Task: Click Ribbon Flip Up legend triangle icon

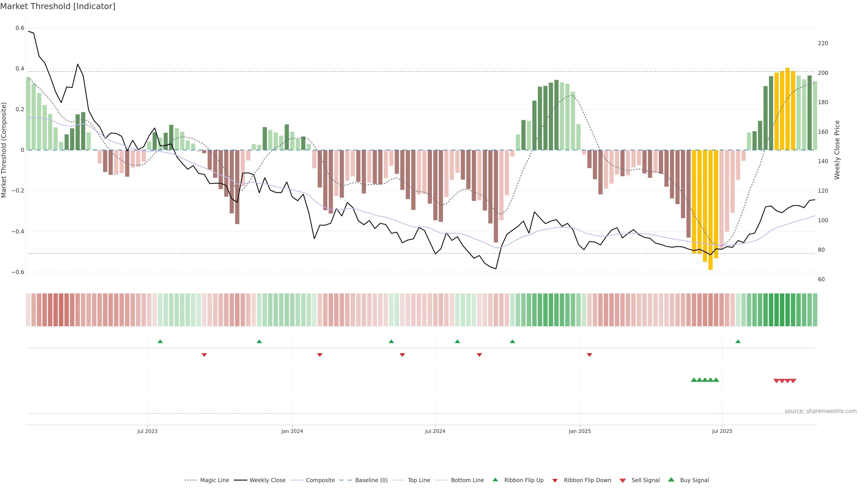Action: (495, 480)
